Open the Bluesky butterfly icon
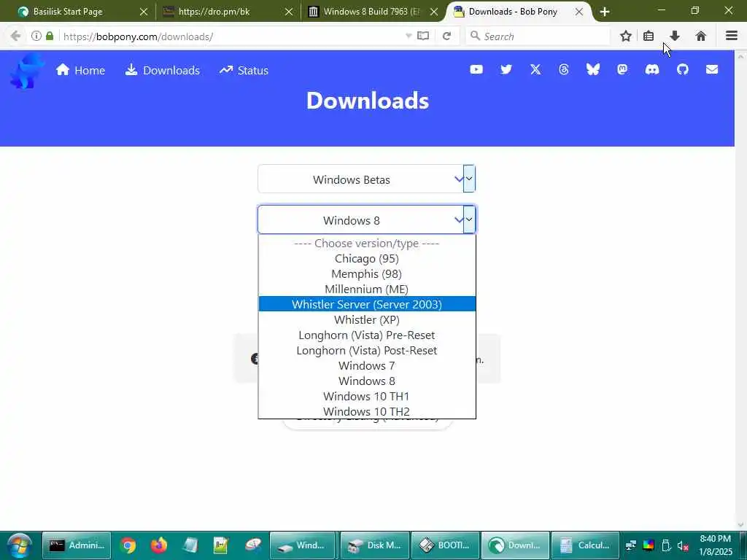The width and height of the screenshot is (747, 560). click(592, 69)
